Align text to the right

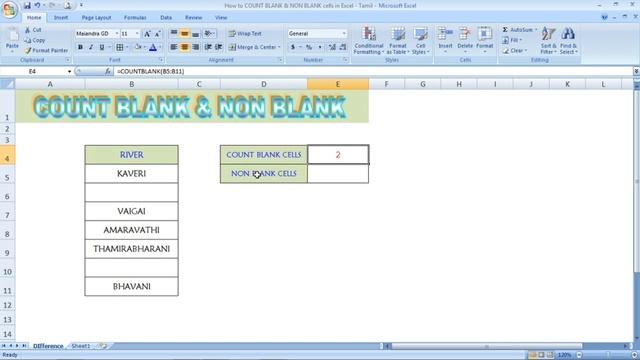[196, 47]
